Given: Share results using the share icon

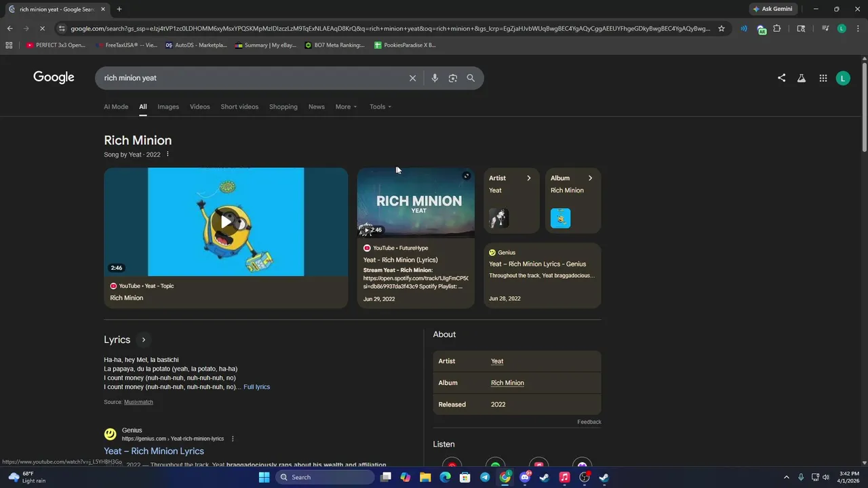Looking at the screenshot, I should click(781, 78).
